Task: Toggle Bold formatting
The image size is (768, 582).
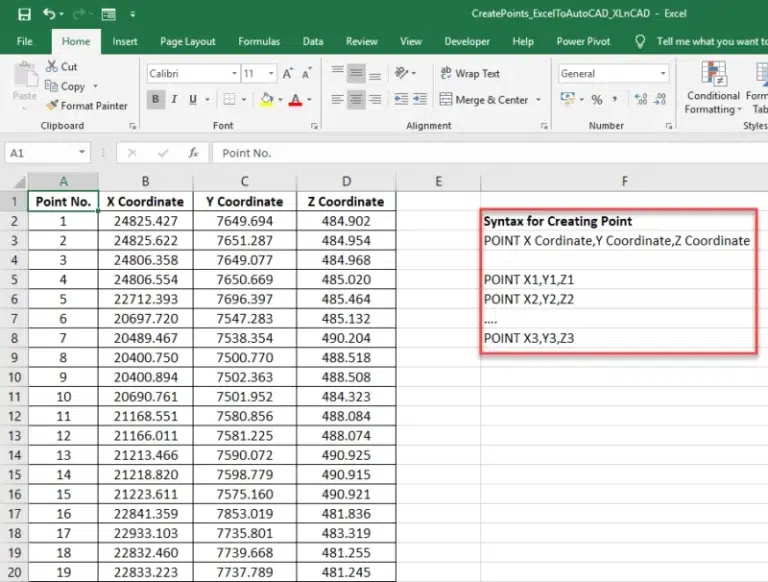Action: pos(156,99)
